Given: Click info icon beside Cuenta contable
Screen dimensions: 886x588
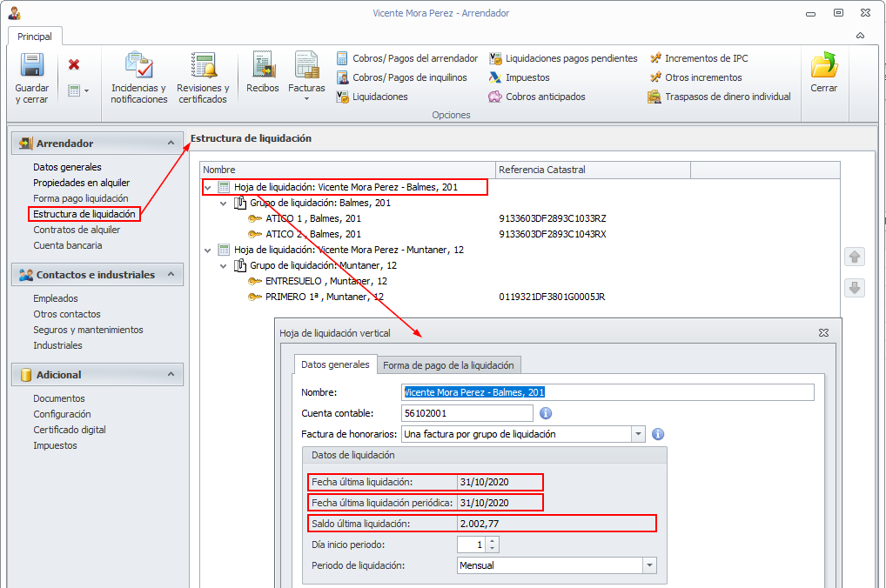Looking at the screenshot, I should [547, 413].
